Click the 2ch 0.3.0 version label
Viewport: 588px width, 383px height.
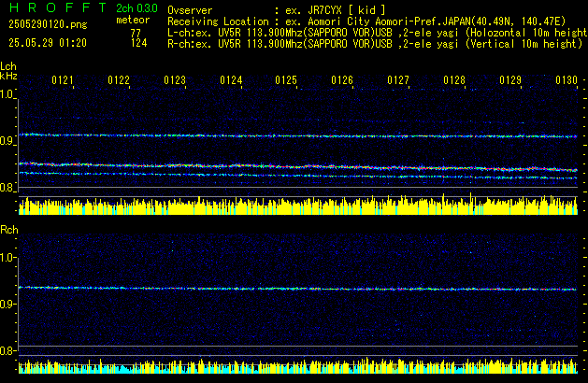(x=136, y=8)
